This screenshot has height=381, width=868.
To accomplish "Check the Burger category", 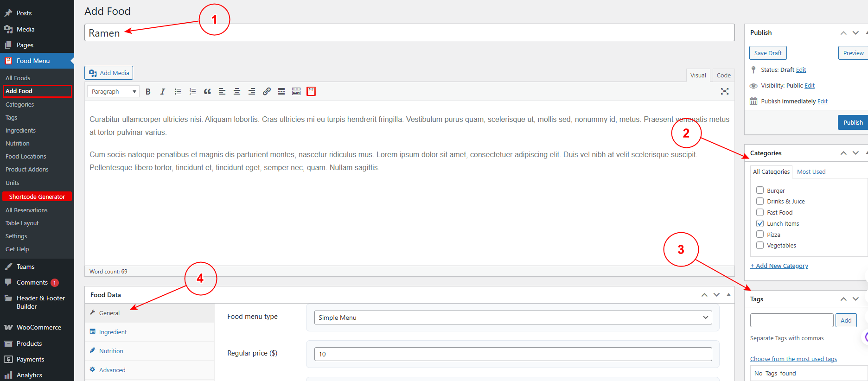I will (760, 190).
